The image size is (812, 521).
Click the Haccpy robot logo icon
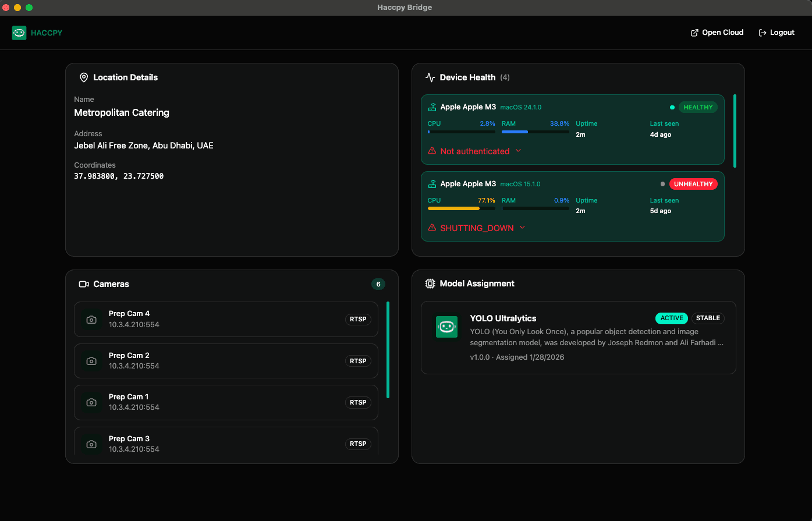click(x=19, y=33)
